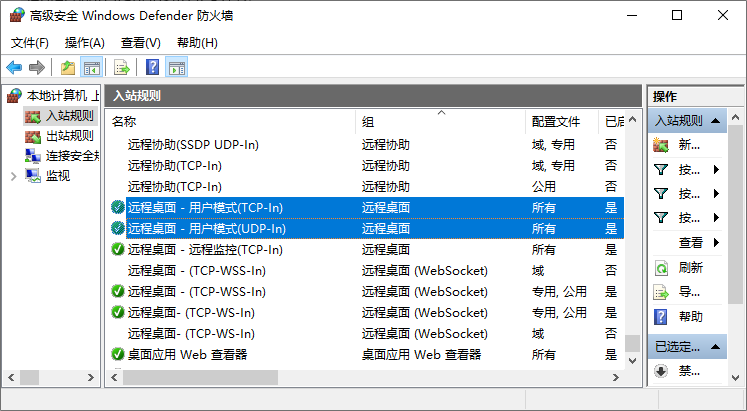This screenshot has height=411, width=747.
Task: Open the 操作(A) menu
Action: tap(84, 43)
